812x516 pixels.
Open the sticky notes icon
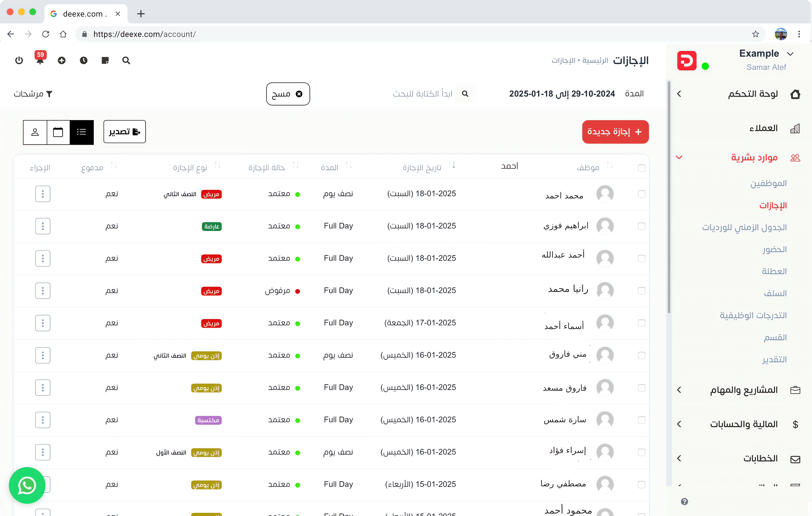point(105,60)
